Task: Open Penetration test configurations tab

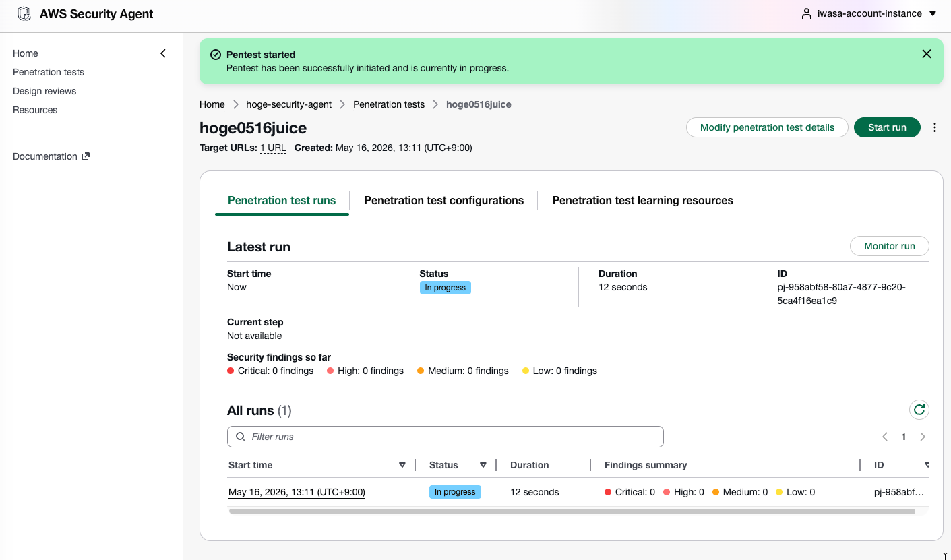Action: pyautogui.click(x=443, y=200)
